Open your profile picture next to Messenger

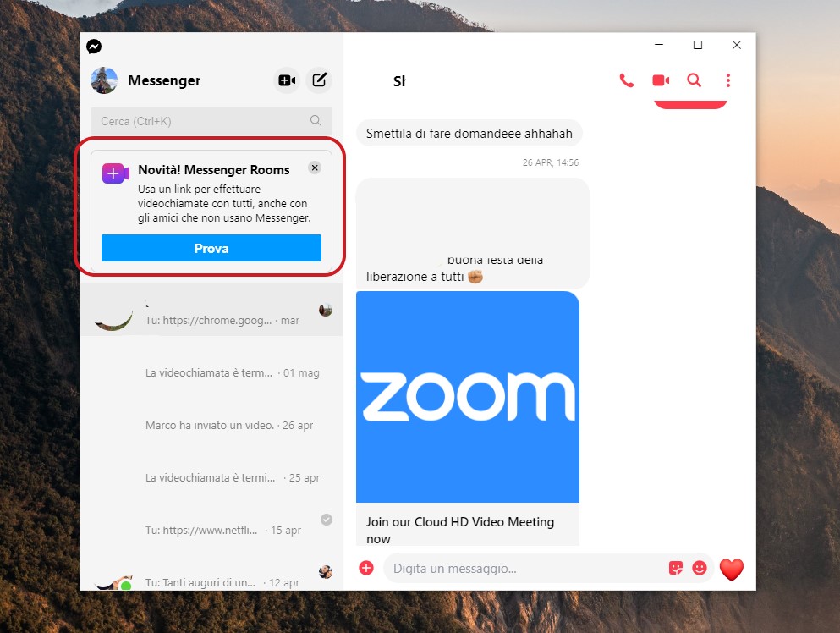104,80
